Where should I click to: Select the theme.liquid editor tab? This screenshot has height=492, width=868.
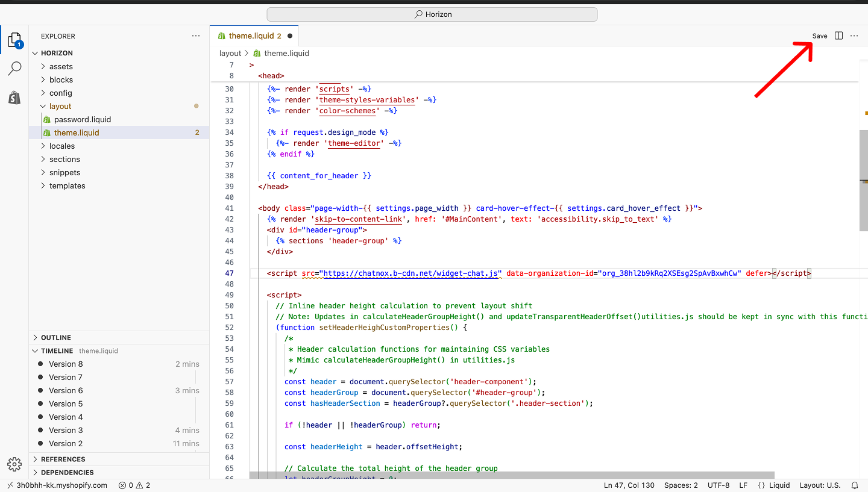point(254,36)
